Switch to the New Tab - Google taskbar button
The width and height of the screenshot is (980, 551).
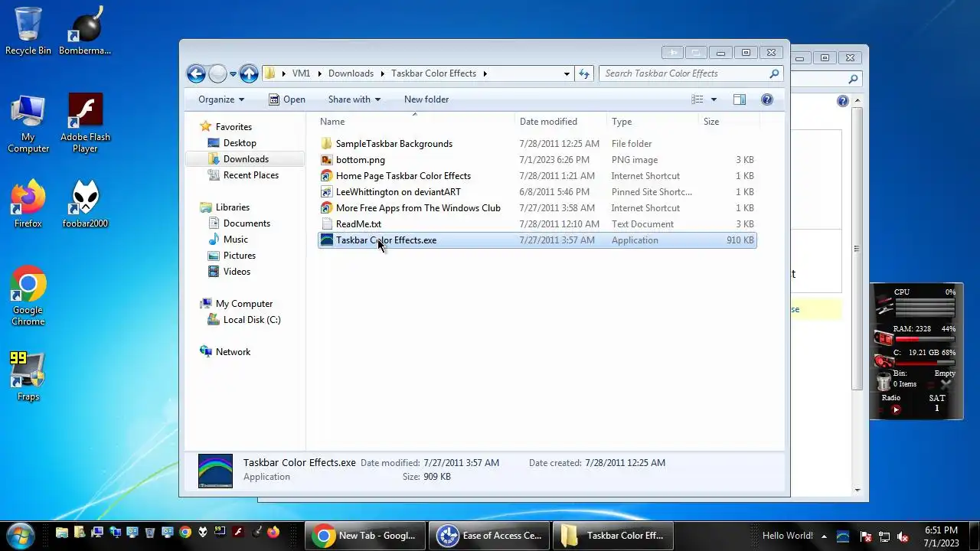click(364, 536)
